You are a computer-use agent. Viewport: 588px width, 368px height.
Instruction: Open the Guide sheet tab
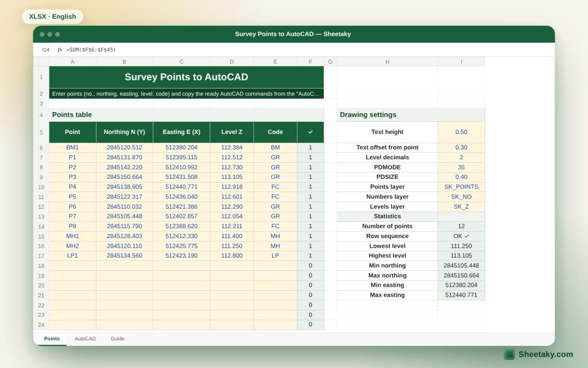(x=117, y=338)
